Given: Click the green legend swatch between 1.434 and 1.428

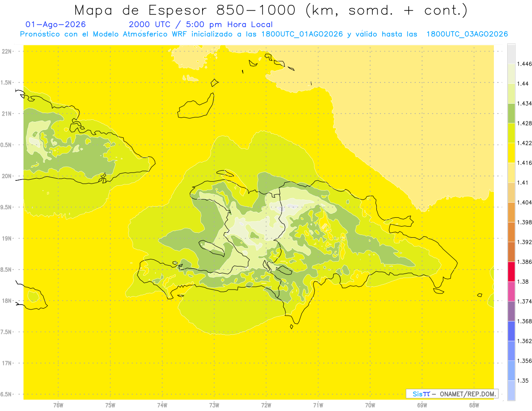Looking at the screenshot, I should point(511,113).
